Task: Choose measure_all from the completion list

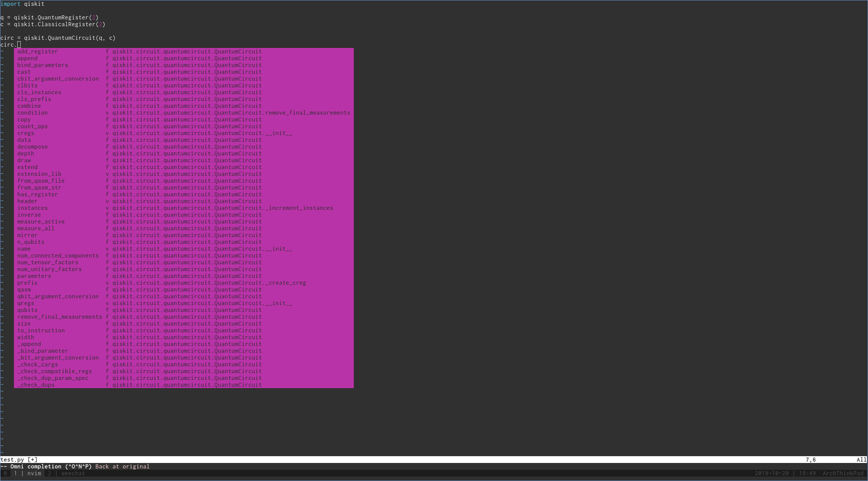Action: tap(35, 228)
